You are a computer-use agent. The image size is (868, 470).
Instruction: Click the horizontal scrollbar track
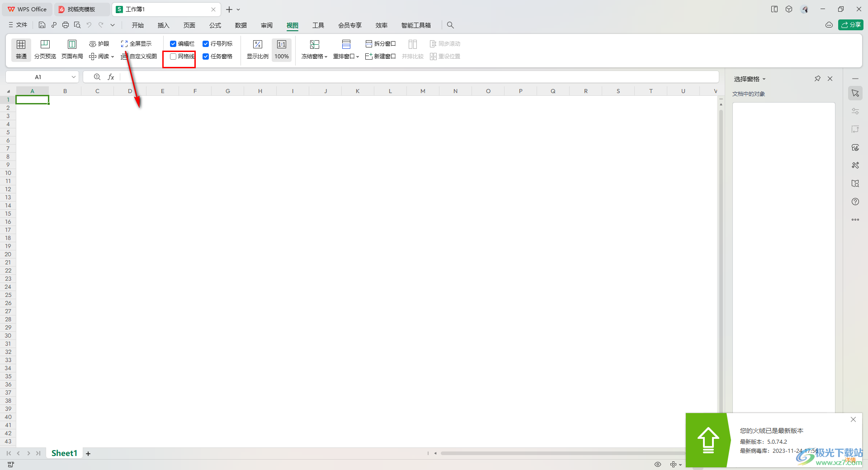click(x=563, y=453)
